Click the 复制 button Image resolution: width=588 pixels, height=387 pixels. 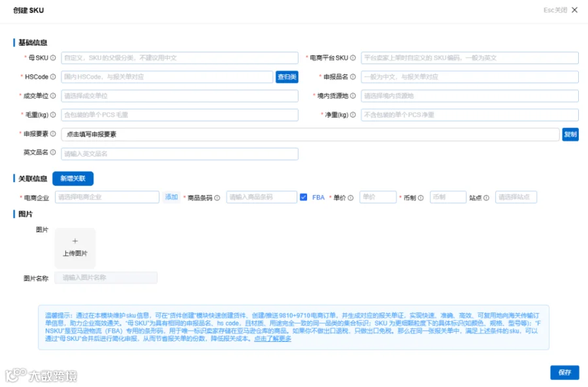(570, 134)
